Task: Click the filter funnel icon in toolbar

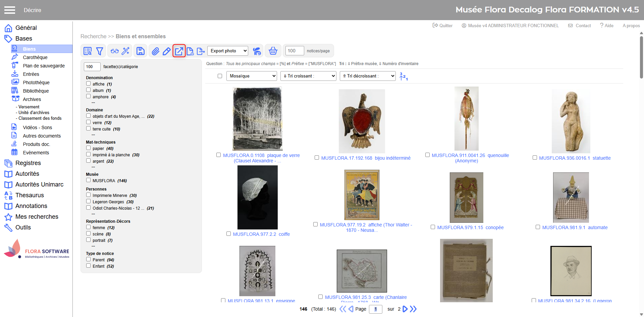Action: (x=100, y=51)
